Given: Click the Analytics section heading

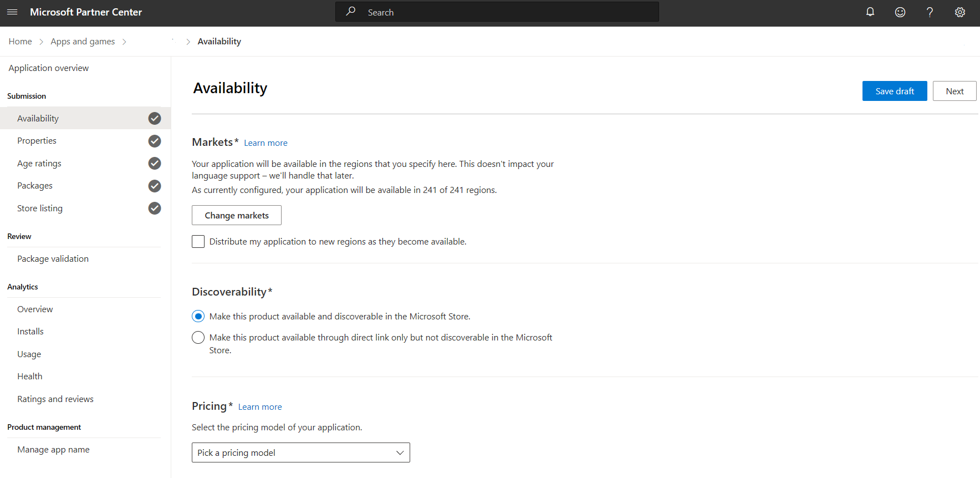Looking at the screenshot, I should pyautogui.click(x=23, y=287).
